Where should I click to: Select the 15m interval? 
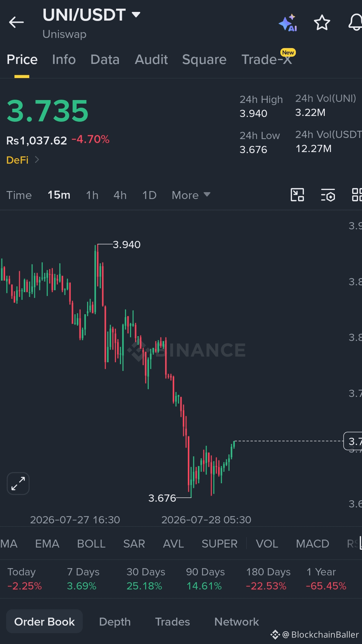point(59,195)
